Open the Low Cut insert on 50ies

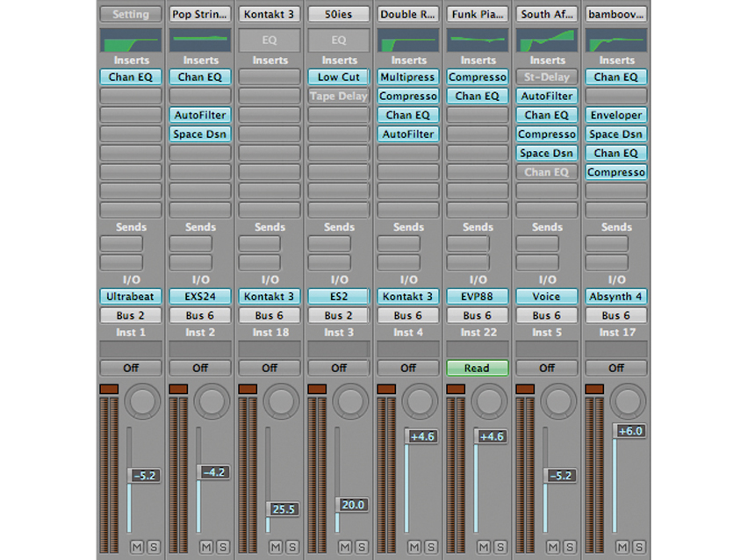click(x=339, y=76)
